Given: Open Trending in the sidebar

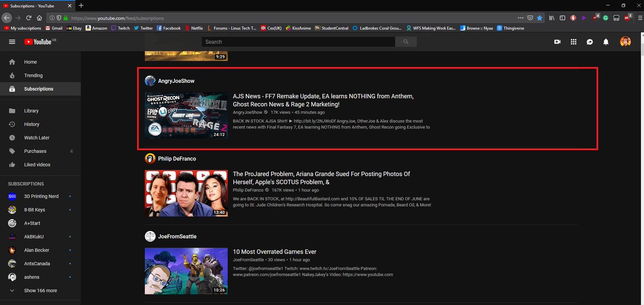Looking at the screenshot, I should tap(40, 76).
